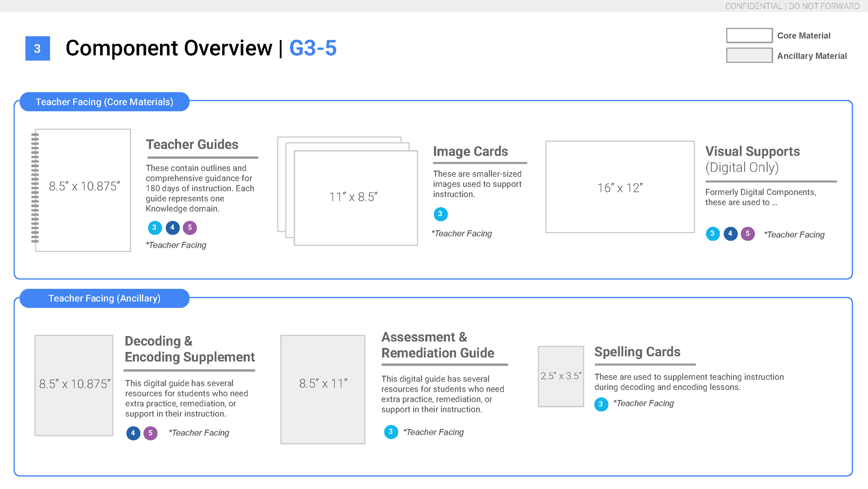Click grade 4 circle under Visual Supports
868x489 pixels.
pos(731,234)
